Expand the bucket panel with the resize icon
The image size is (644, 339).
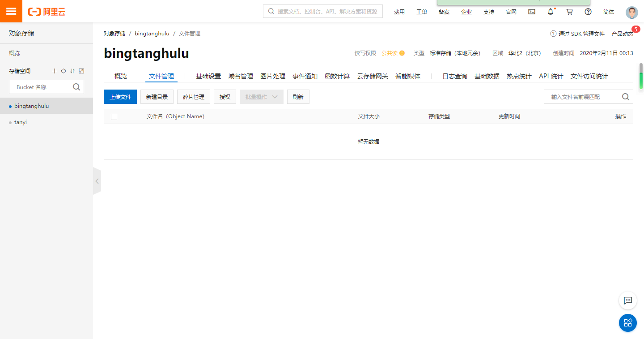(x=81, y=71)
